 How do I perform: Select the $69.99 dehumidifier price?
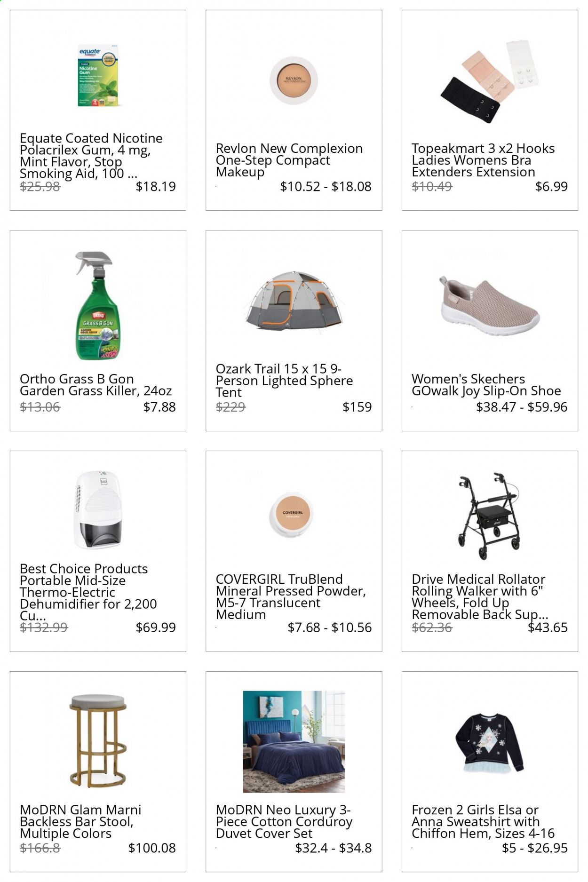point(156,628)
